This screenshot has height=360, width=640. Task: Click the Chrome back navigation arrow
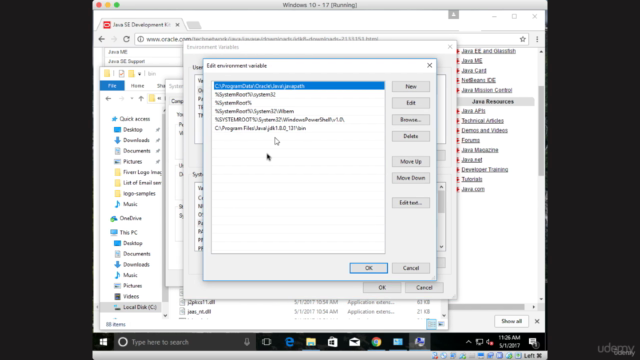click(102, 39)
